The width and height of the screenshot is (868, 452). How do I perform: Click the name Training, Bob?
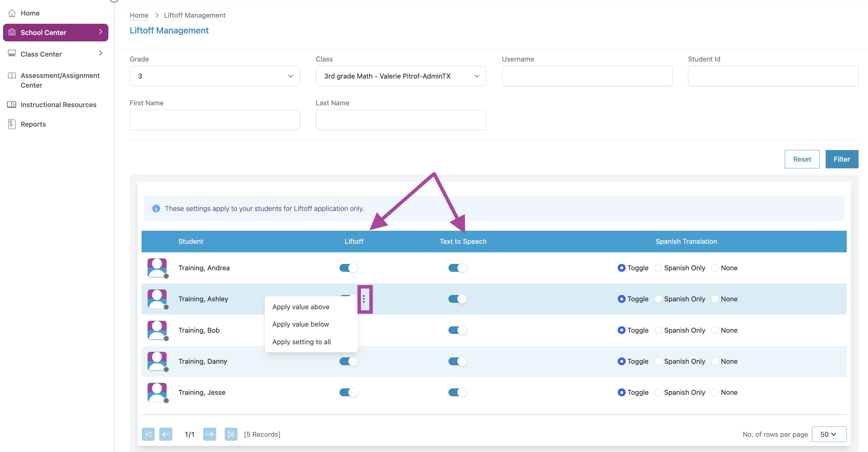[199, 330]
